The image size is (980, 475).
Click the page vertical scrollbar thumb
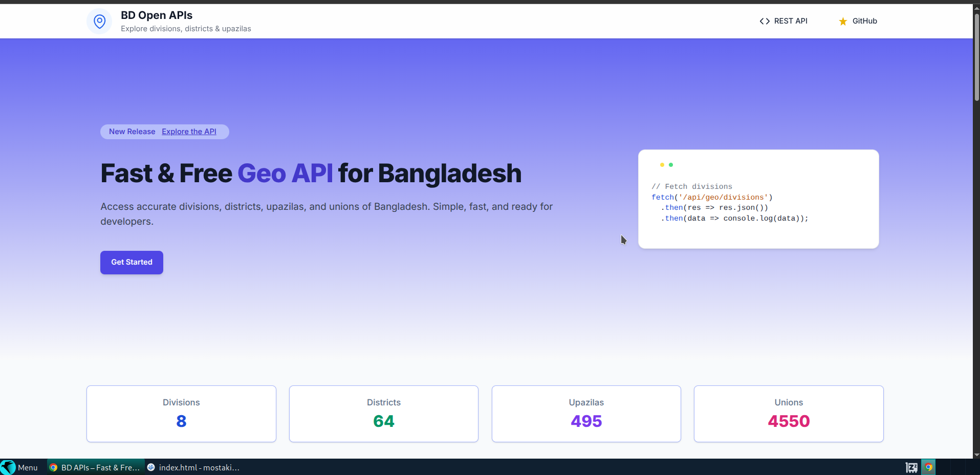pos(976,56)
